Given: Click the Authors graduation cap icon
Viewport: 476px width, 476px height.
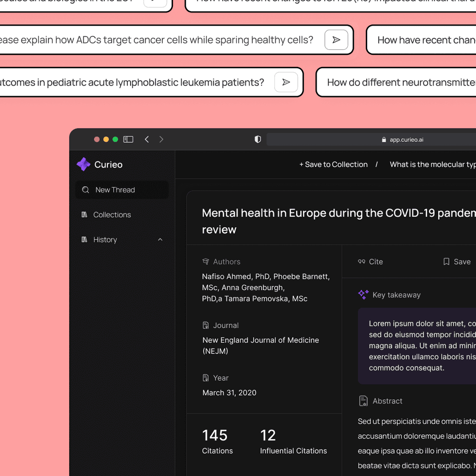Looking at the screenshot, I should [x=205, y=261].
